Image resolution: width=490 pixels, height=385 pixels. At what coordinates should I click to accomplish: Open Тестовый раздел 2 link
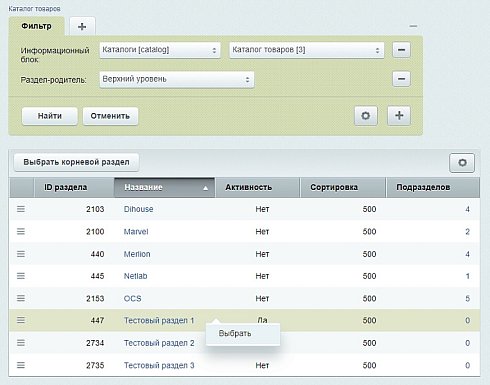[x=159, y=343]
